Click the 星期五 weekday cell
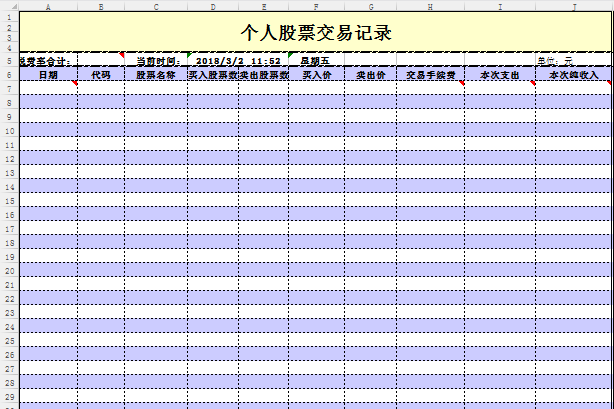614x409 pixels. tap(316, 61)
